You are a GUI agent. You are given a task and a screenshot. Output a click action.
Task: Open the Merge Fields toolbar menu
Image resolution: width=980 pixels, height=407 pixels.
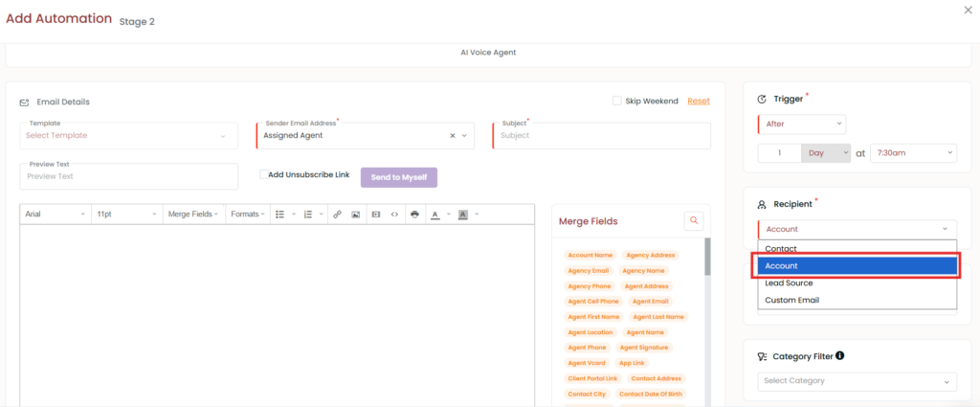(193, 214)
